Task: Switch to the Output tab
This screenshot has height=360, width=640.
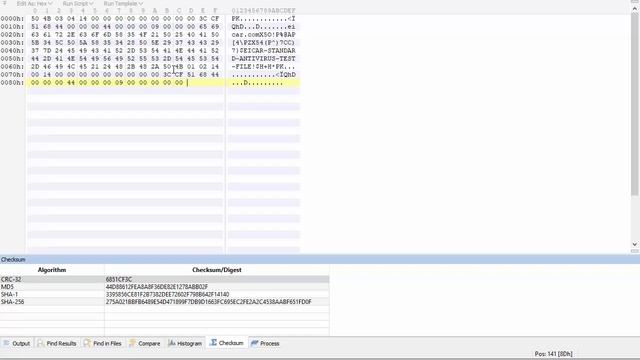Action: click(x=17, y=343)
